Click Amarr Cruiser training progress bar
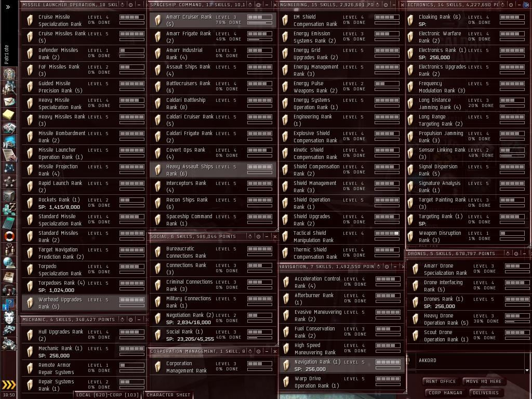The height and width of the screenshot is (399, 532). coord(260,23)
